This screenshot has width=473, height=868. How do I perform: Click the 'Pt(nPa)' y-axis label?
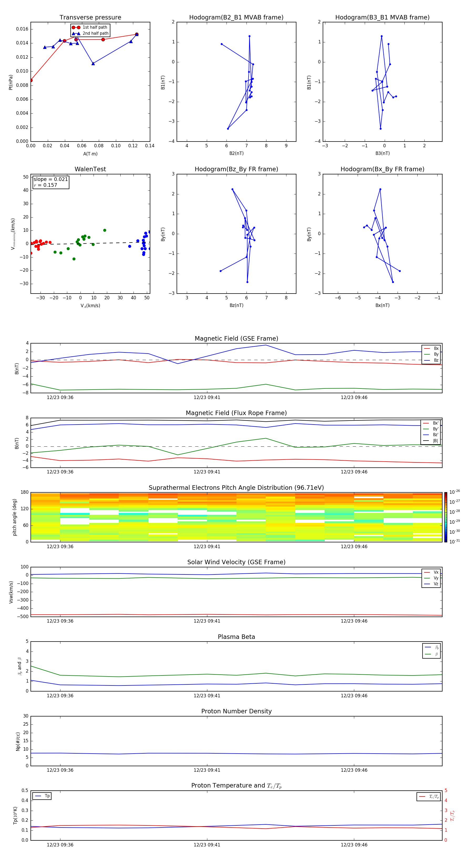point(11,82)
